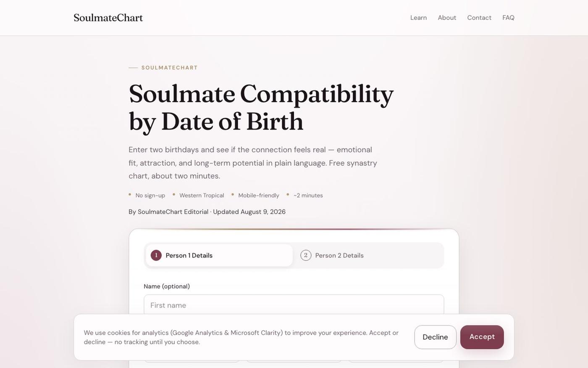Click the SOULMATECHART eyebrow label above heading
Viewport: 588px width, 368px height.
coord(170,68)
